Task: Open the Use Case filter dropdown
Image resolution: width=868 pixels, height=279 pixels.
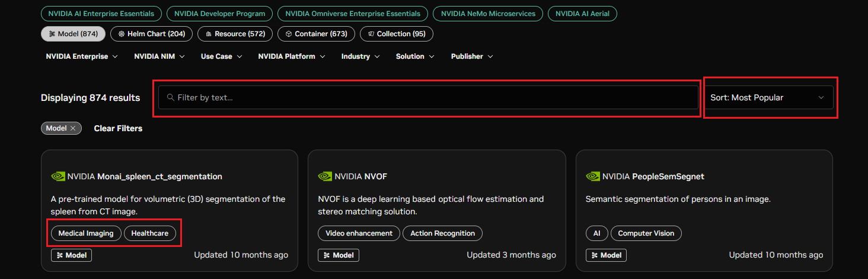Action: [221, 56]
